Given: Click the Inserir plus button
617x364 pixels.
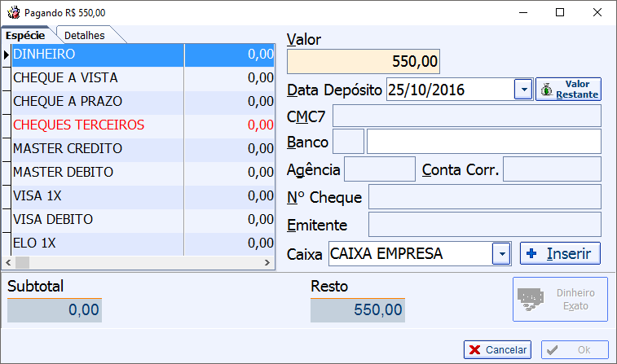Looking at the screenshot, I should click(x=560, y=253).
